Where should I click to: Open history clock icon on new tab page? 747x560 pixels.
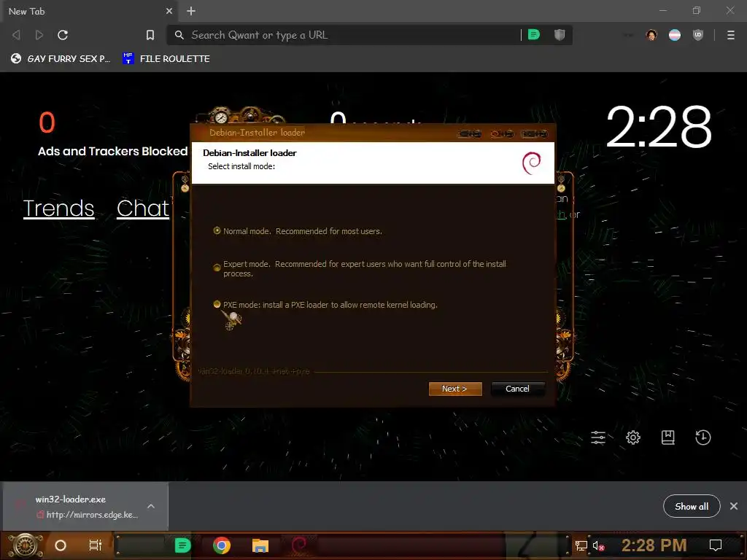(x=703, y=437)
